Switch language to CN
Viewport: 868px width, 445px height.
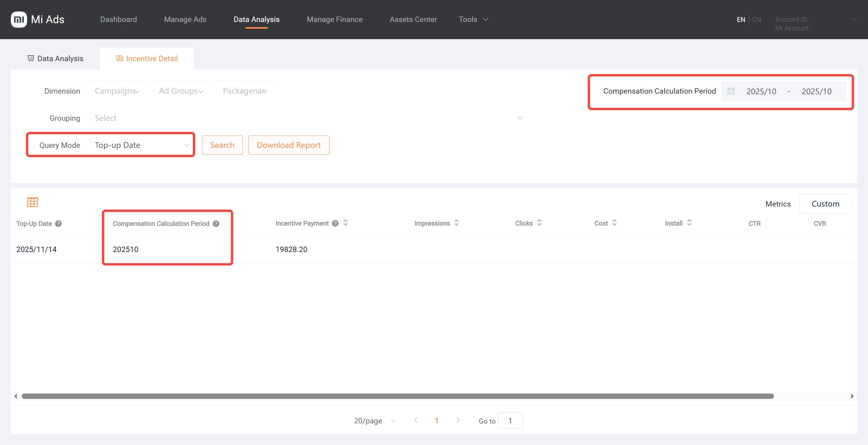756,20
